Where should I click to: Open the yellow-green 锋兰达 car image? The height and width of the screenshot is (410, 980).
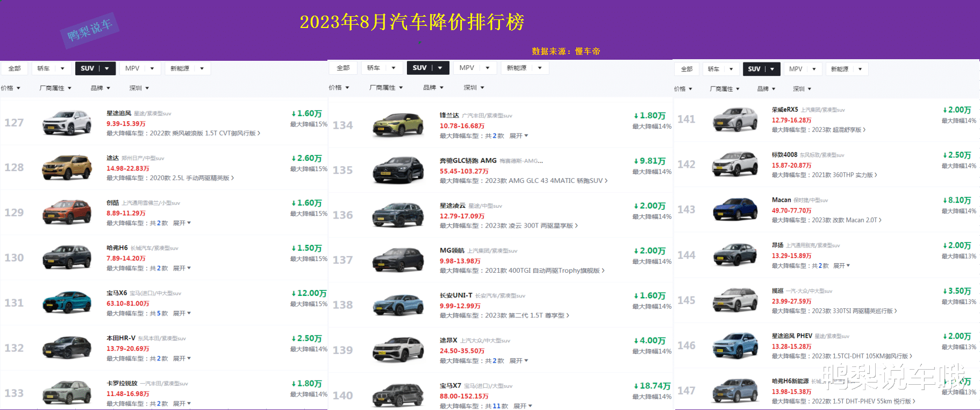[x=398, y=125]
